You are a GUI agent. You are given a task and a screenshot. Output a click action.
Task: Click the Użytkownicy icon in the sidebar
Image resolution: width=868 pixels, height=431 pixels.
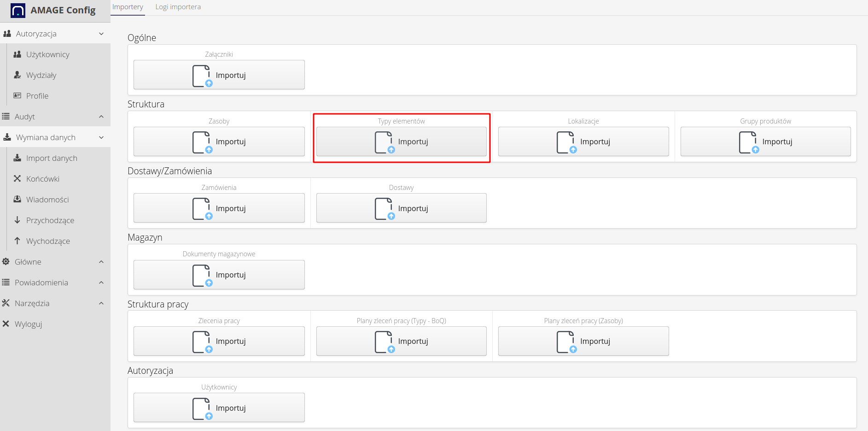17,54
